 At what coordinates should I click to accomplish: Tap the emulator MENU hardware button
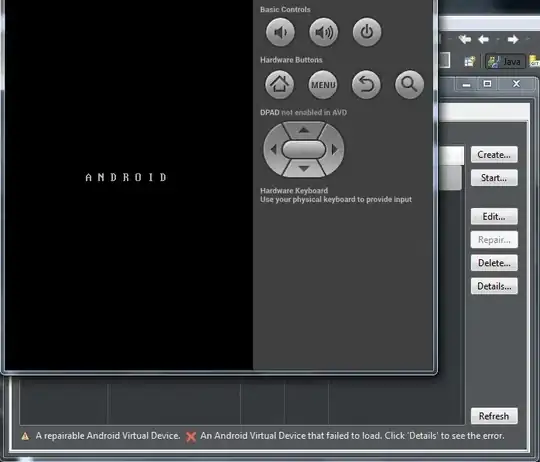coord(323,84)
